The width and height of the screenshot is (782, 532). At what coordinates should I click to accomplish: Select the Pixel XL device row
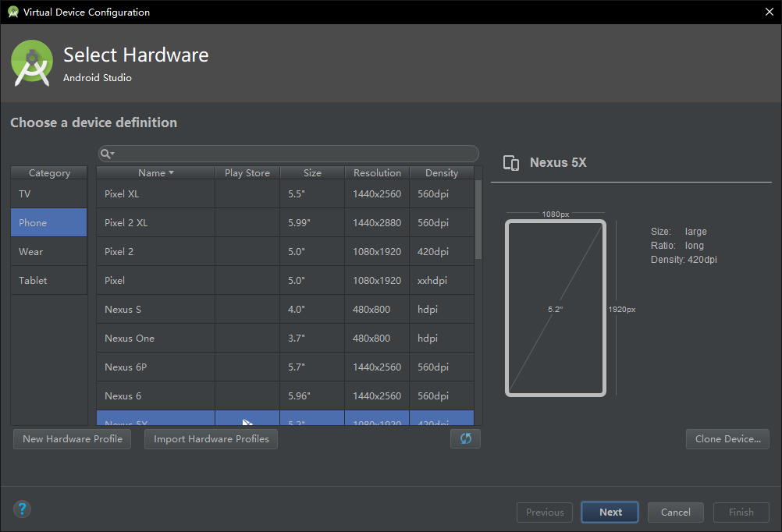(285, 194)
